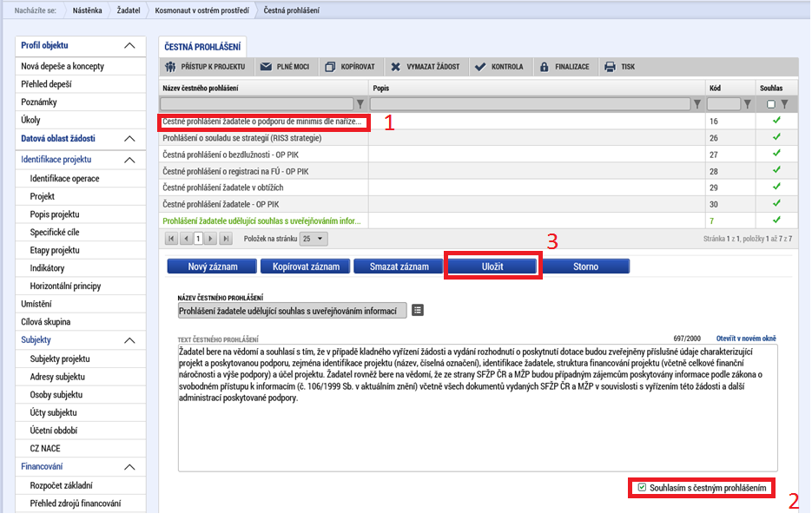
Task: Open Cílová skupina in sidebar
Action: (x=45, y=322)
